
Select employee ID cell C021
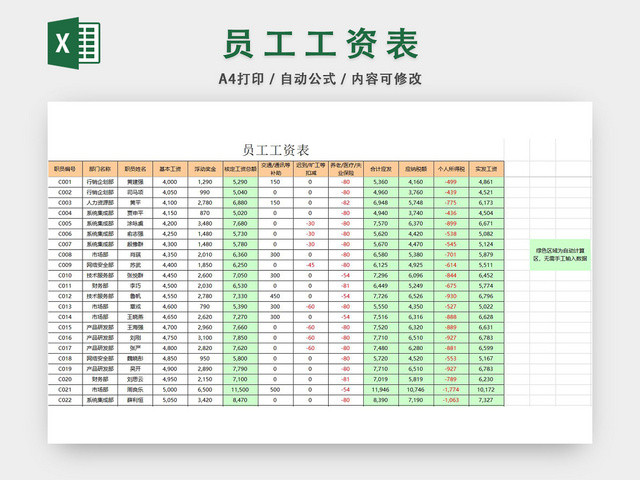point(65,390)
